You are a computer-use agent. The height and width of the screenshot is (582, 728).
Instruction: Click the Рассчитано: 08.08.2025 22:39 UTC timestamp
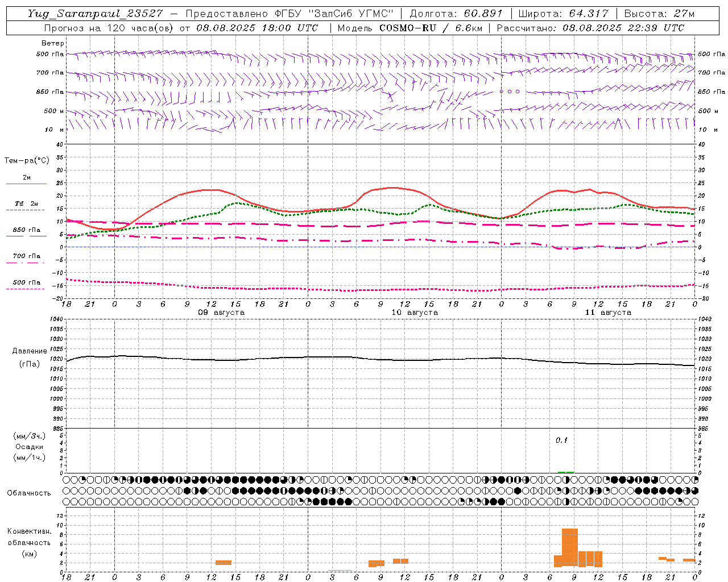(x=590, y=28)
